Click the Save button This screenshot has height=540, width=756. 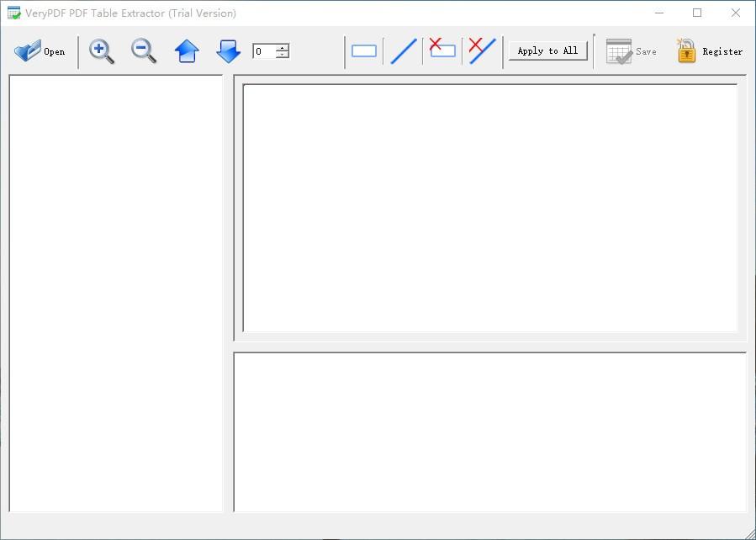point(632,51)
